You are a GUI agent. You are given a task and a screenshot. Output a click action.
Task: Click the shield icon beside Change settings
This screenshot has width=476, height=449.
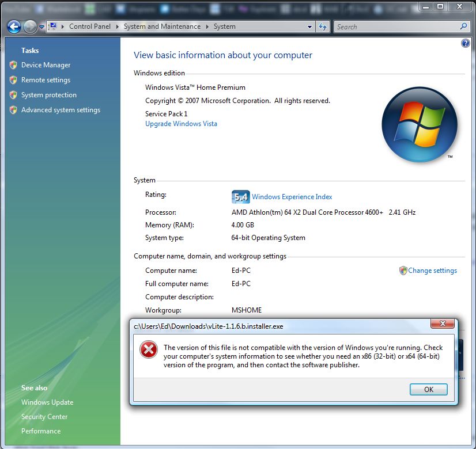403,271
